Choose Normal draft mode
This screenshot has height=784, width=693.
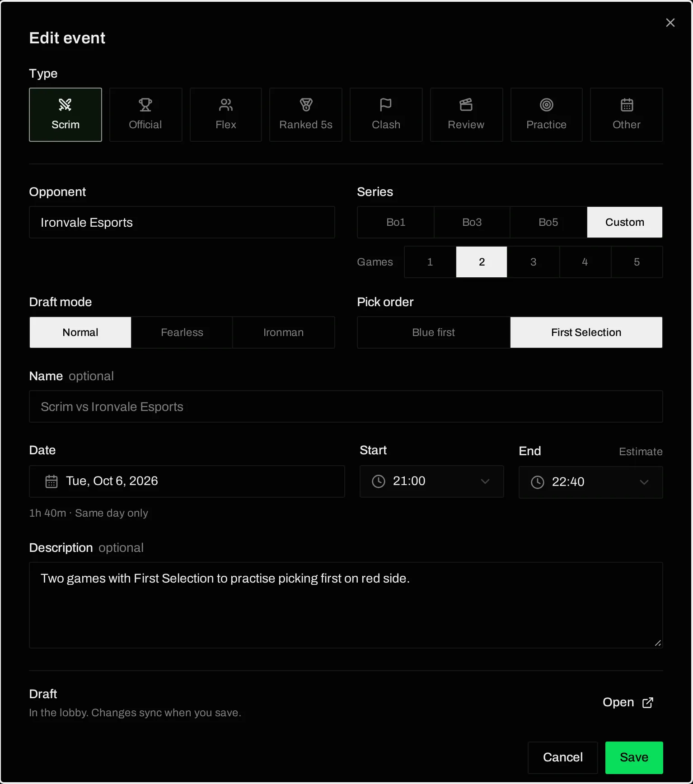[x=80, y=332]
